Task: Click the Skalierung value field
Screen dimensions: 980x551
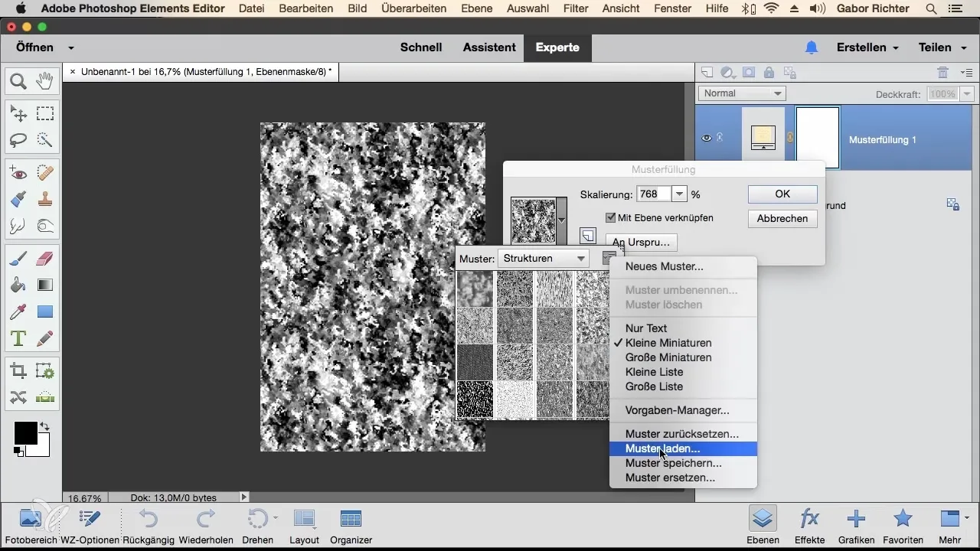Action: coord(653,194)
